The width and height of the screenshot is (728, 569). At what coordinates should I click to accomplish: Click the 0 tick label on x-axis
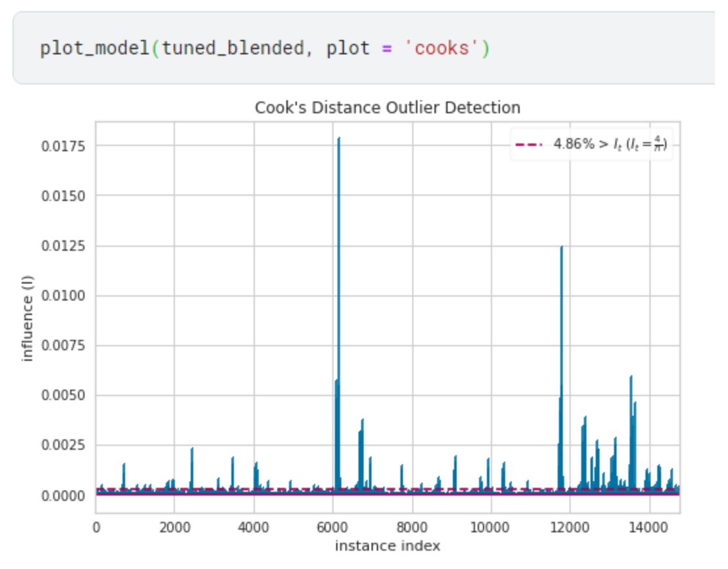click(96, 526)
